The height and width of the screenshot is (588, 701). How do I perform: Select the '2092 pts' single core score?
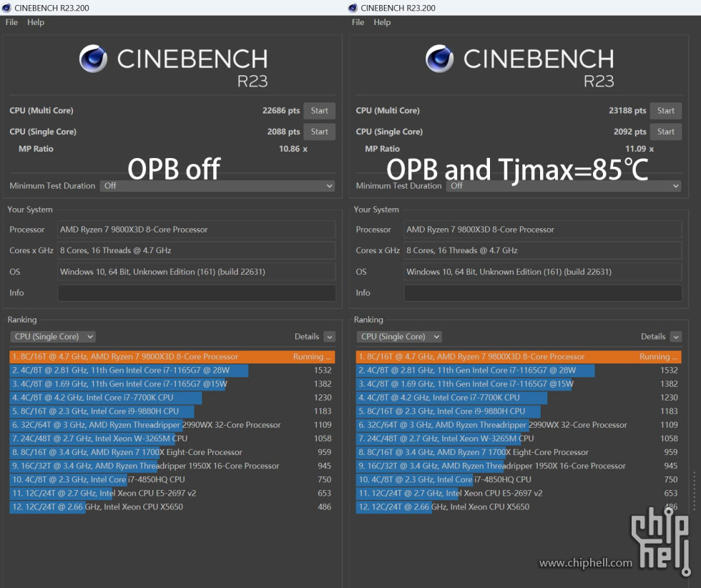[630, 132]
